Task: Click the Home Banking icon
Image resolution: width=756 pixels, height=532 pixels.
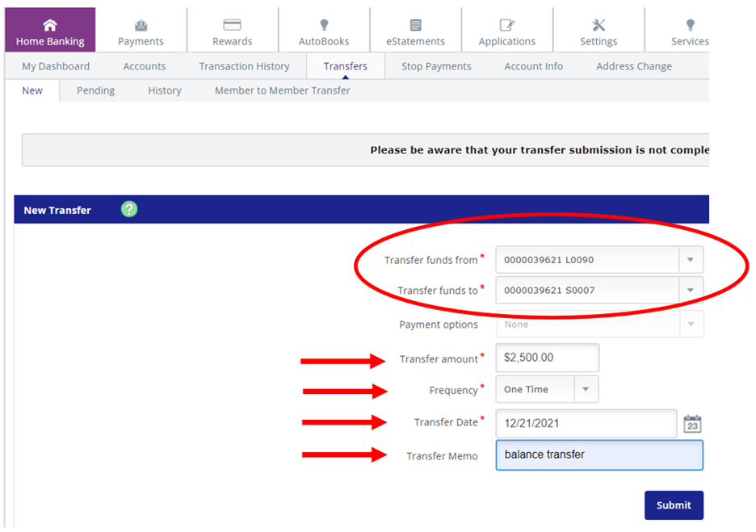Action: [x=49, y=24]
